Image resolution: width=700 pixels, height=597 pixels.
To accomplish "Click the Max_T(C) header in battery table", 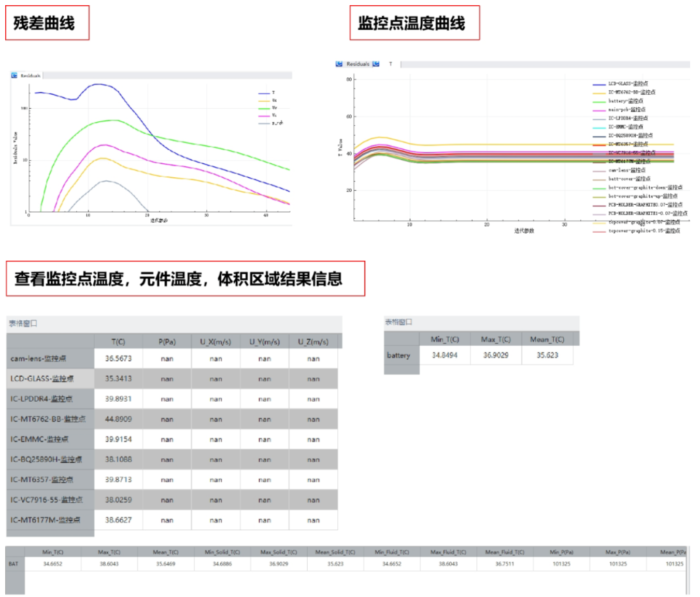I will (496, 339).
